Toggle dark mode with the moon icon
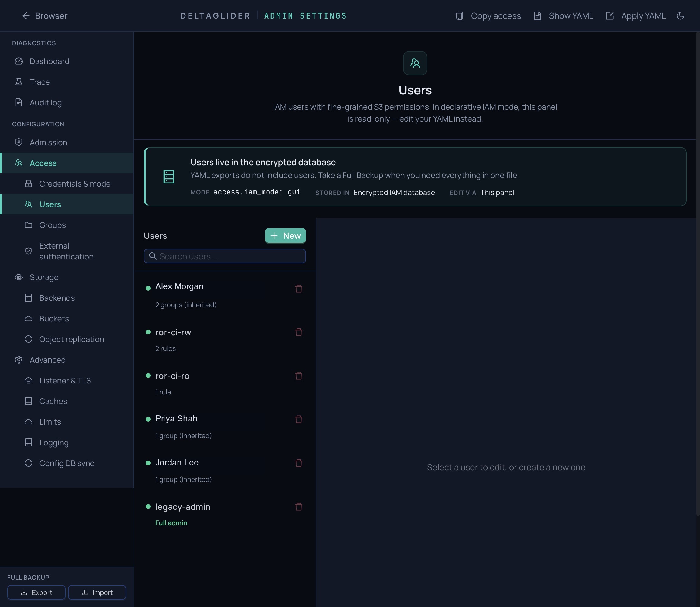This screenshot has width=700, height=607. point(681,15)
